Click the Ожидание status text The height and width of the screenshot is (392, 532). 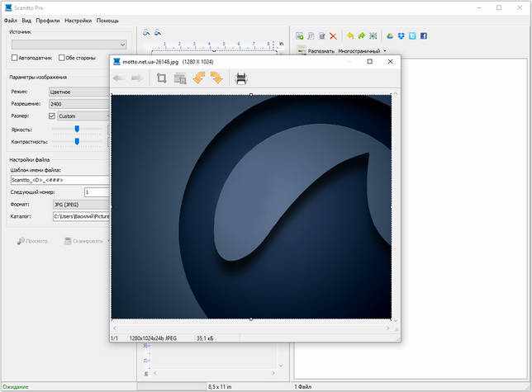[16, 386]
